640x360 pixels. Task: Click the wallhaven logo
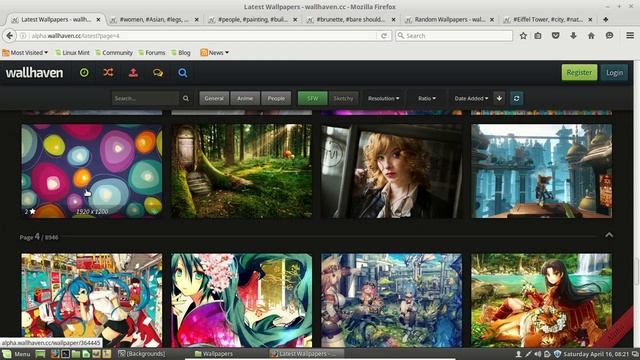pos(34,73)
